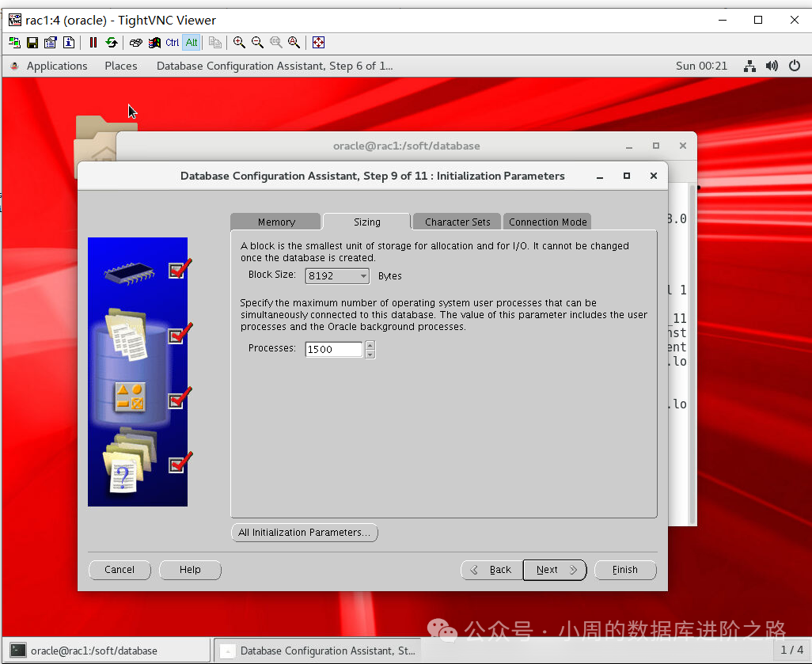Click the Processes: label
812x664 pixels.
point(272,348)
